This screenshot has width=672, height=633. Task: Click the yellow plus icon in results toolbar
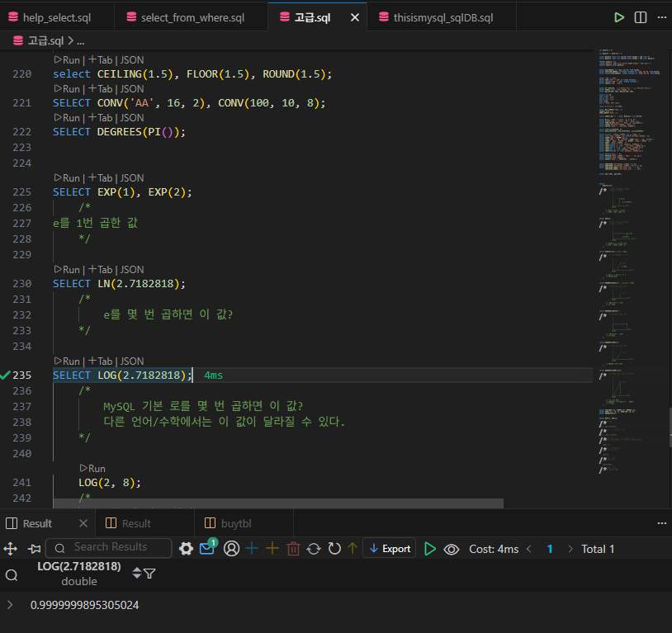point(272,549)
